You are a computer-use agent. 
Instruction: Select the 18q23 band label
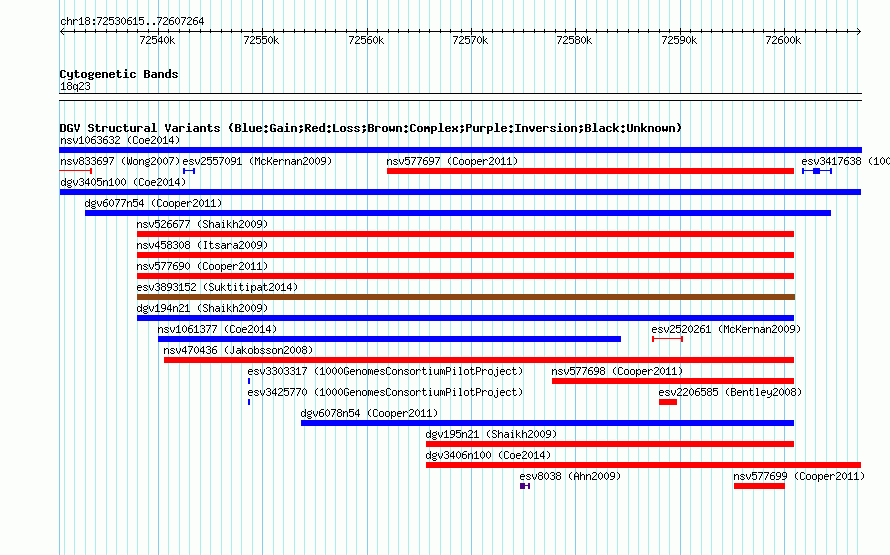pyautogui.click(x=75, y=86)
